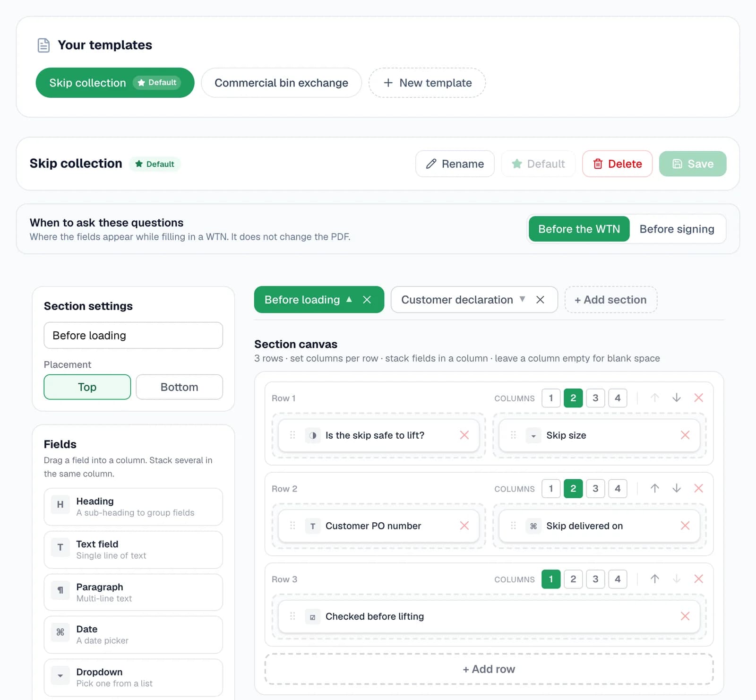756x700 pixels.
Task: Delete Row 1 using its red X
Action: coord(698,398)
